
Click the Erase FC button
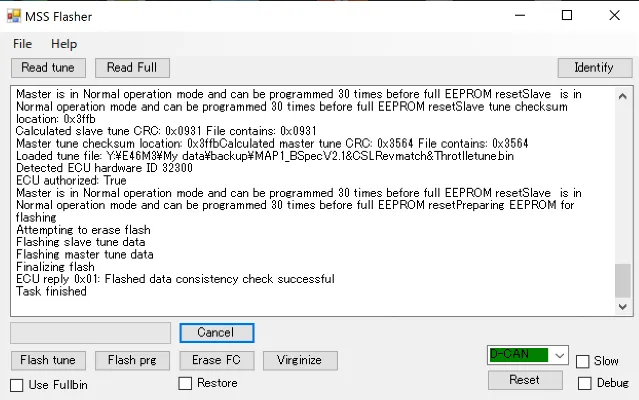[x=216, y=360]
